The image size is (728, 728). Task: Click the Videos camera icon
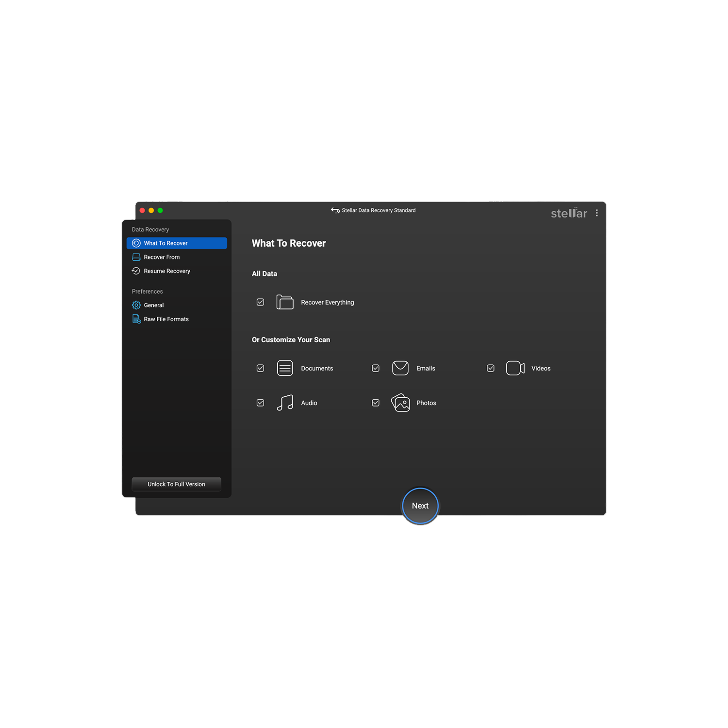[515, 368]
